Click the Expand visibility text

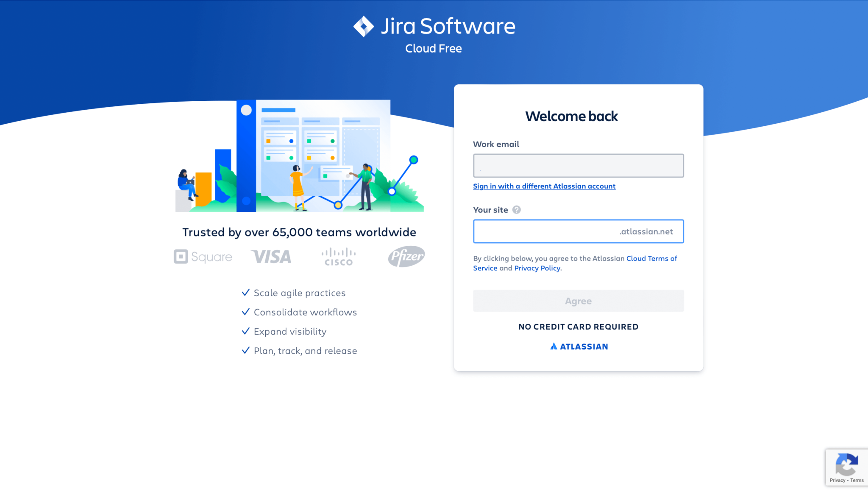tap(290, 332)
